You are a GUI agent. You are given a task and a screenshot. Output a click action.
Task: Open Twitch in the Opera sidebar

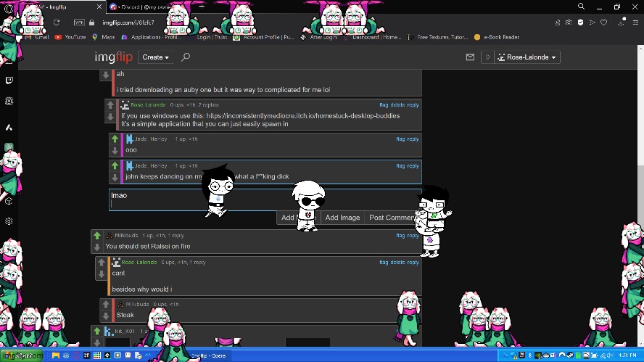coord(9,80)
